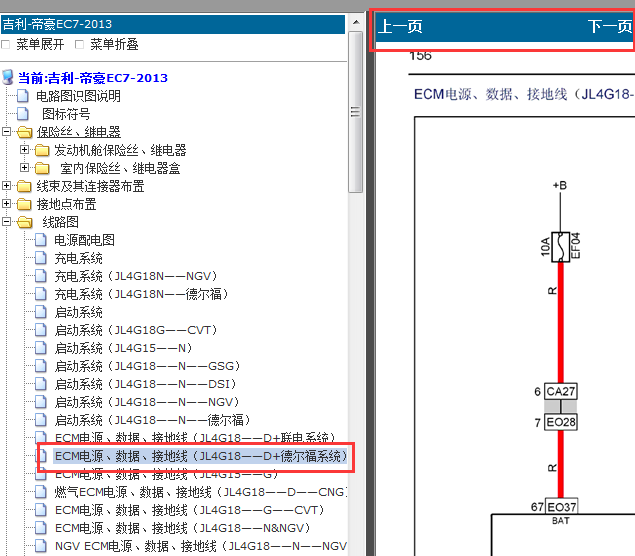Expand 接地点布置 folder
The height and width of the screenshot is (556, 635).
6,204
